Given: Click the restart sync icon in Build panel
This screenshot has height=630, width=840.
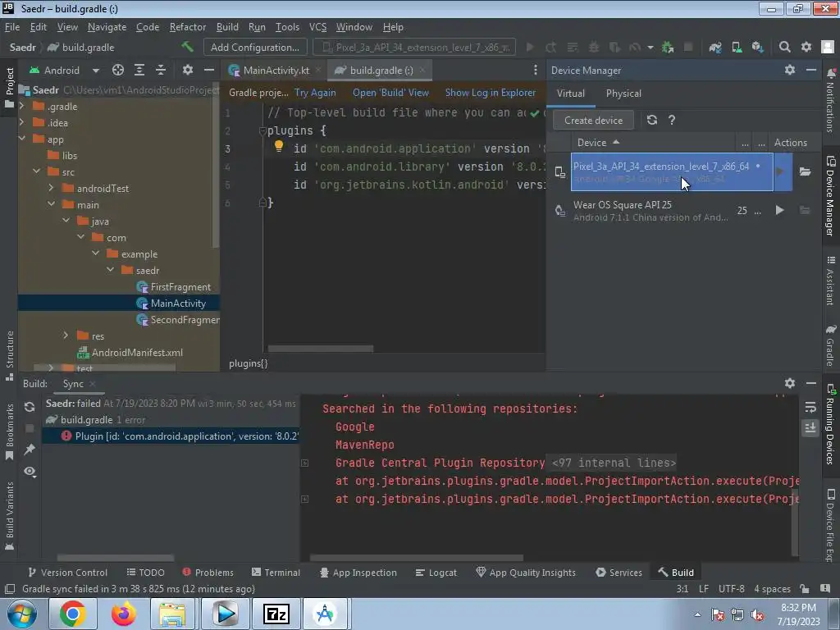Looking at the screenshot, I should tap(30, 407).
